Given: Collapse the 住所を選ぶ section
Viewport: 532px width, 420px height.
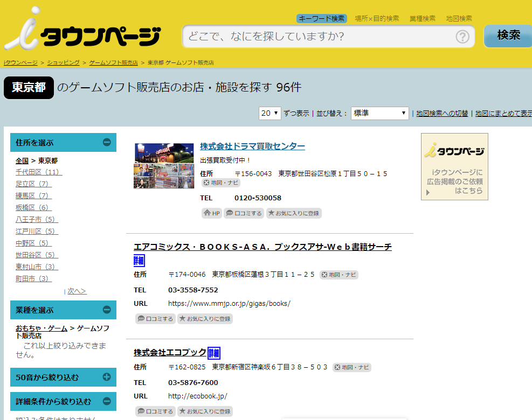Looking at the screenshot, I should tap(107, 142).
